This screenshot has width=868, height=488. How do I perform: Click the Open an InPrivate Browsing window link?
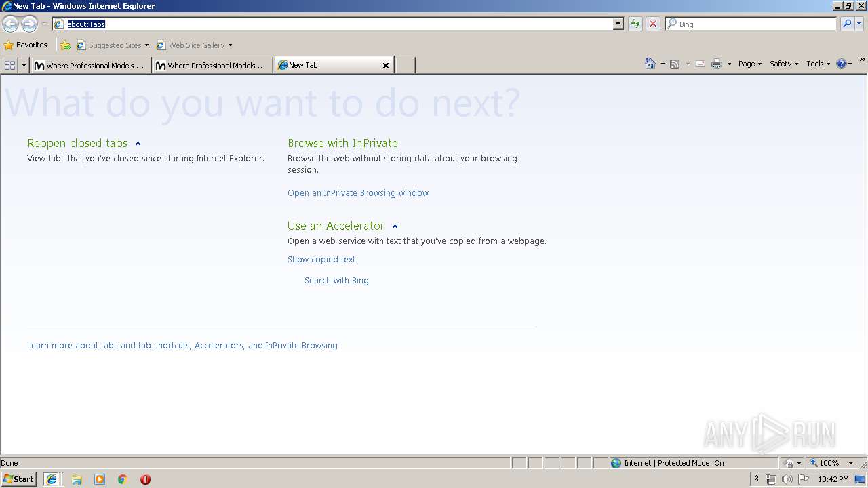(x=358, y=193)
